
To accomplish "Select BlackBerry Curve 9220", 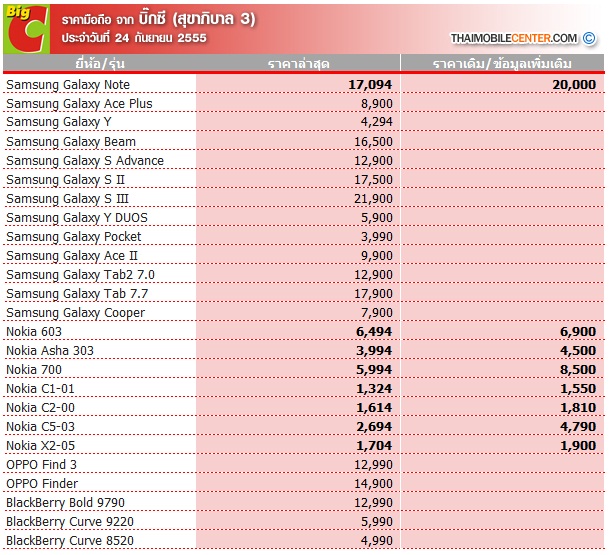I will (x=70, y=522).
